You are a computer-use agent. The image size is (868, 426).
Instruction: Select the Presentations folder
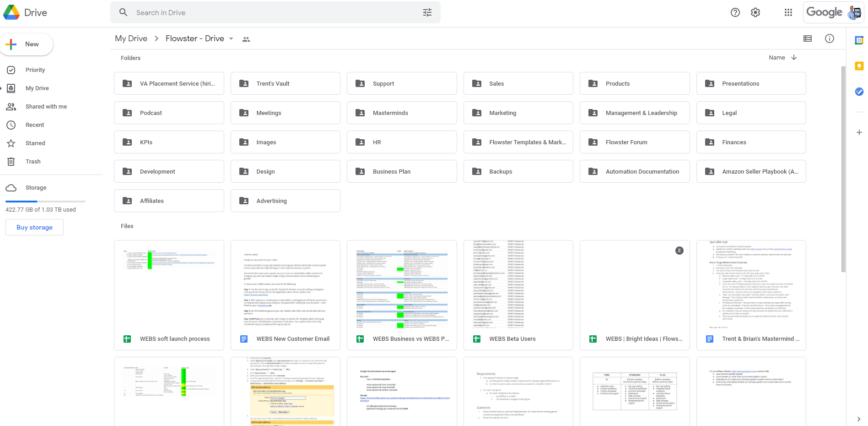[x=751, y=83]
